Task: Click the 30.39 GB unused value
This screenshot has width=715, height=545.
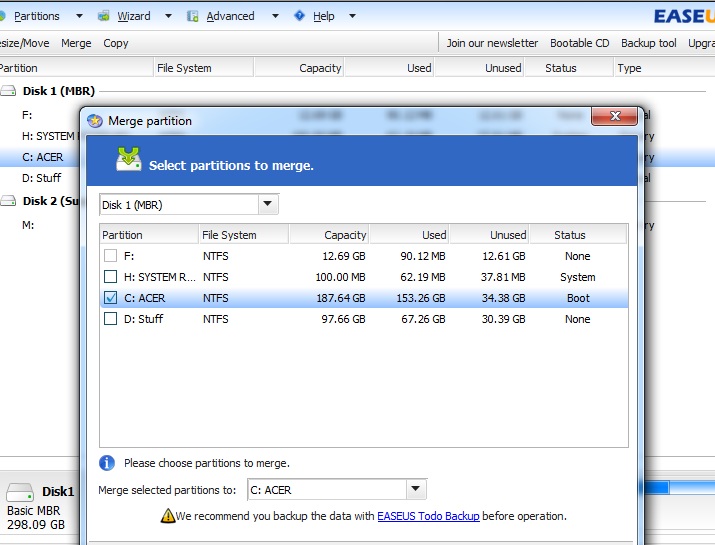Action: [x=503, y=319]
